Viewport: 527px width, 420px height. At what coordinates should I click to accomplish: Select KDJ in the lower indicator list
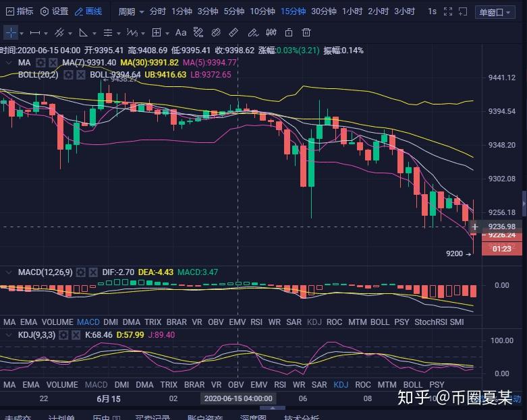pyautogui.click(x=341, y=385)
